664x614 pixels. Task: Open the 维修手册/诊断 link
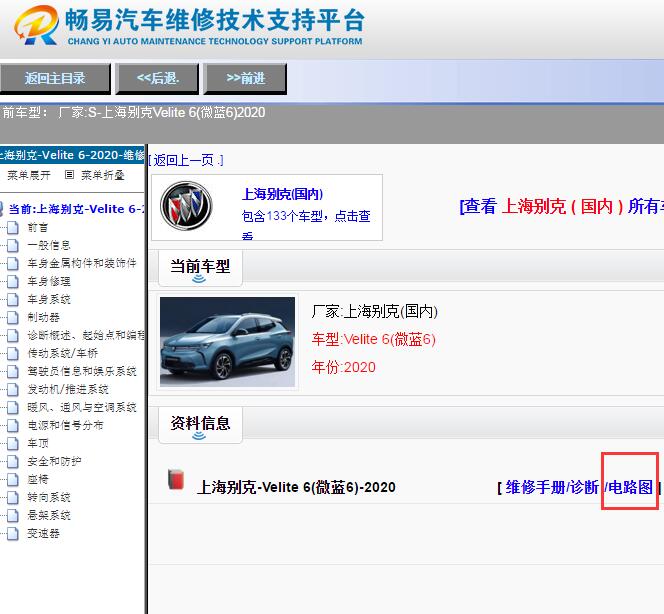click(552, 487)
